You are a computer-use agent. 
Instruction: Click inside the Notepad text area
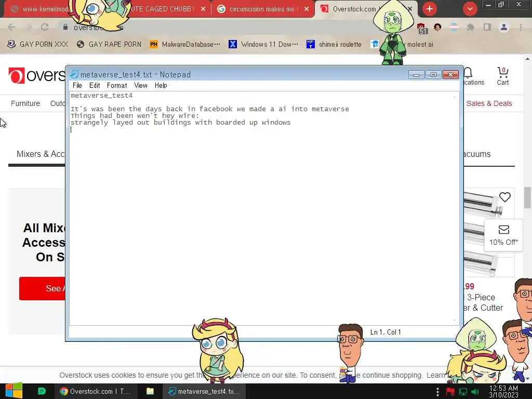tap(261, 208)
